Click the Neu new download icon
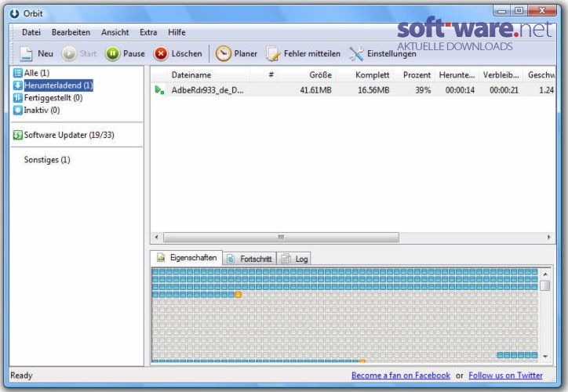This screenshot has width=568, height=392. [x=26, y=54]
